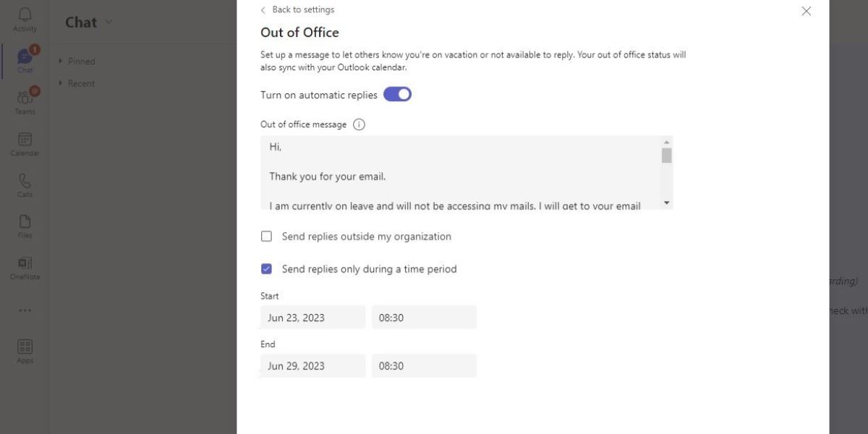Open the Chat header dropdown
Image resolution: width=868 pixels, height=434 pixels.
coord(110,22)
